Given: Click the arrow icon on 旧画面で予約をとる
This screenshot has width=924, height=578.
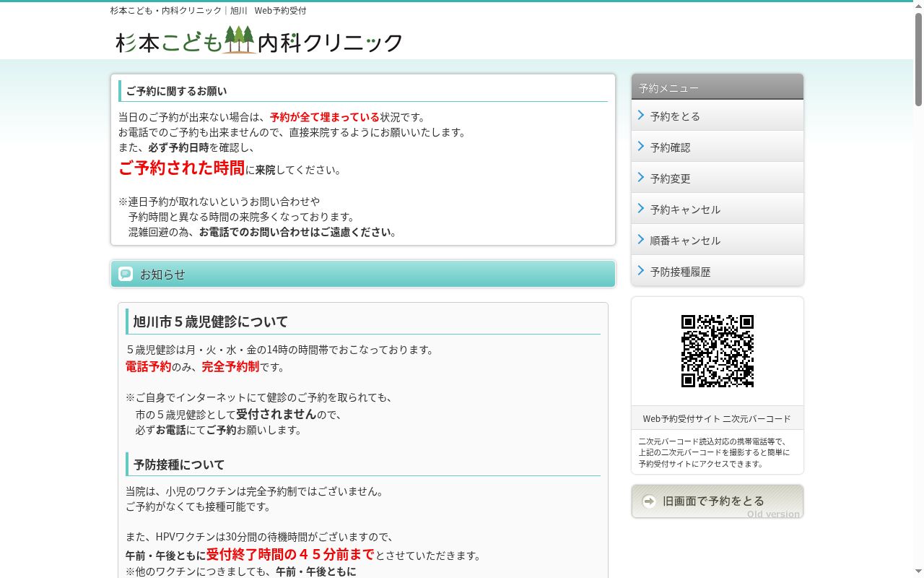Looking at the screenshot, I should [x=649, y=501].
